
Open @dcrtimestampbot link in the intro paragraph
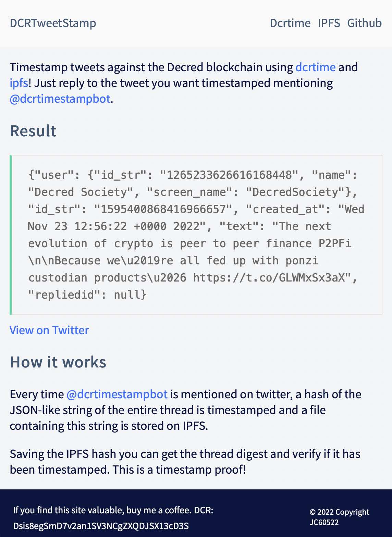(60, 99)
